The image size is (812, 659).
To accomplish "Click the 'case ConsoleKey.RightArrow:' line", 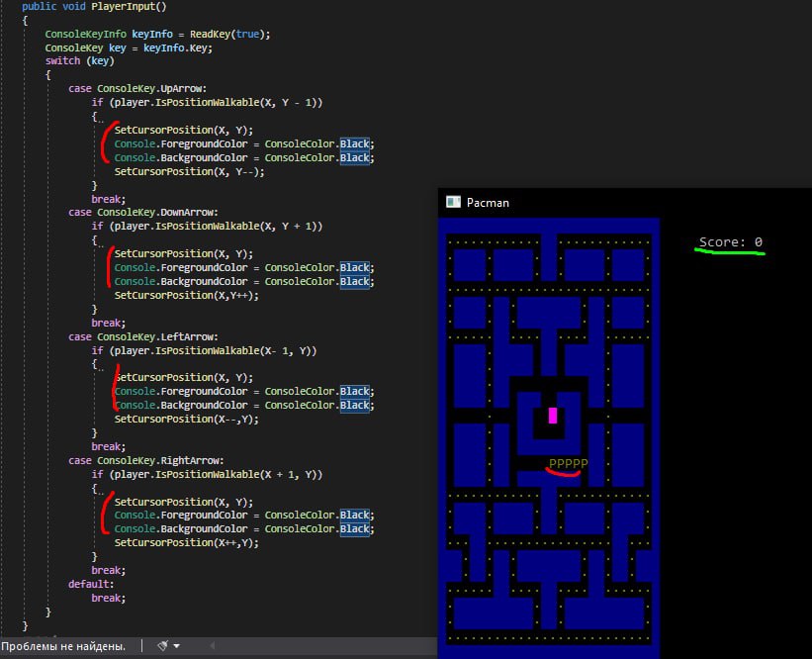I will (146, 460).
